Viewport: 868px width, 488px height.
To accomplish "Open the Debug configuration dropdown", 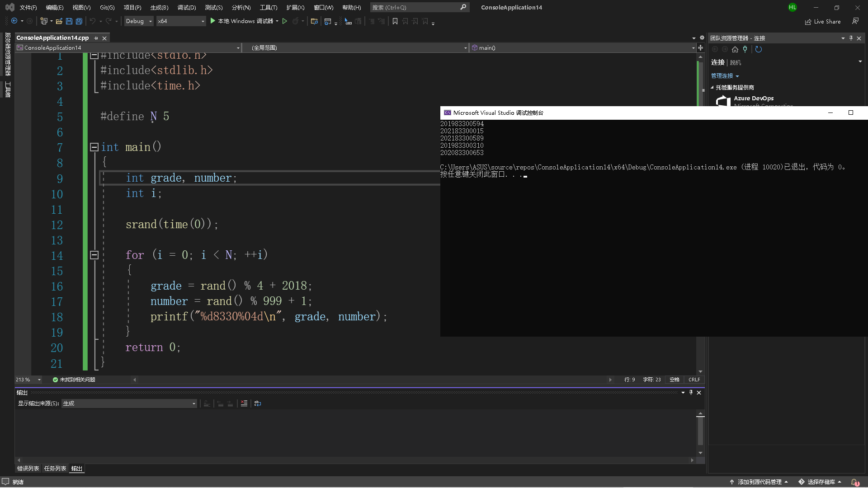I will tap(139, 21).
